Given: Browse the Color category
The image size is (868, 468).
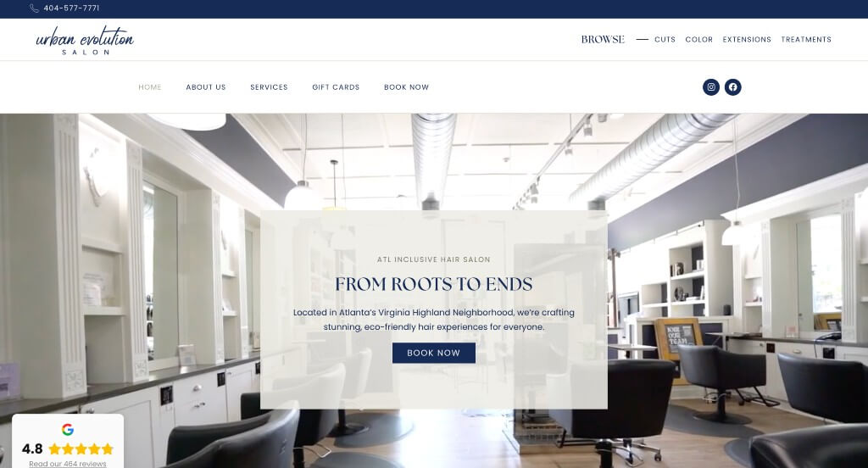Looking at the screenshot, I should tap(699, 39).
